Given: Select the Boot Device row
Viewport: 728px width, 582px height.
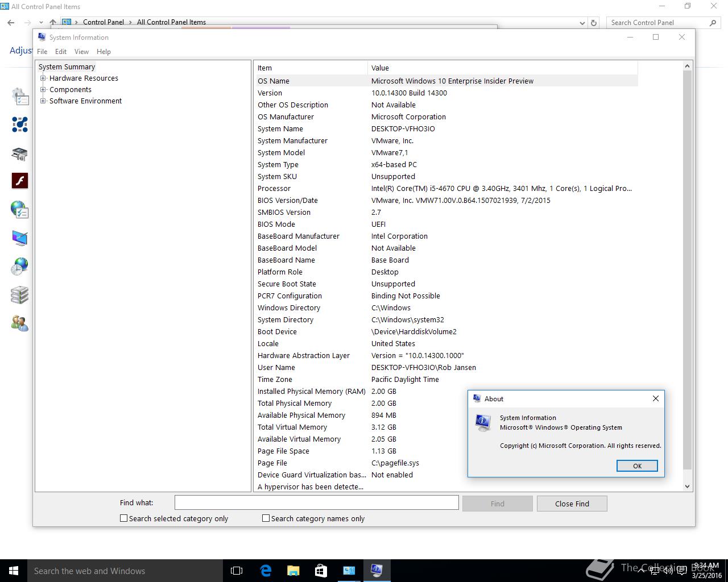Looking at the screenshot, I should point(446,331).
